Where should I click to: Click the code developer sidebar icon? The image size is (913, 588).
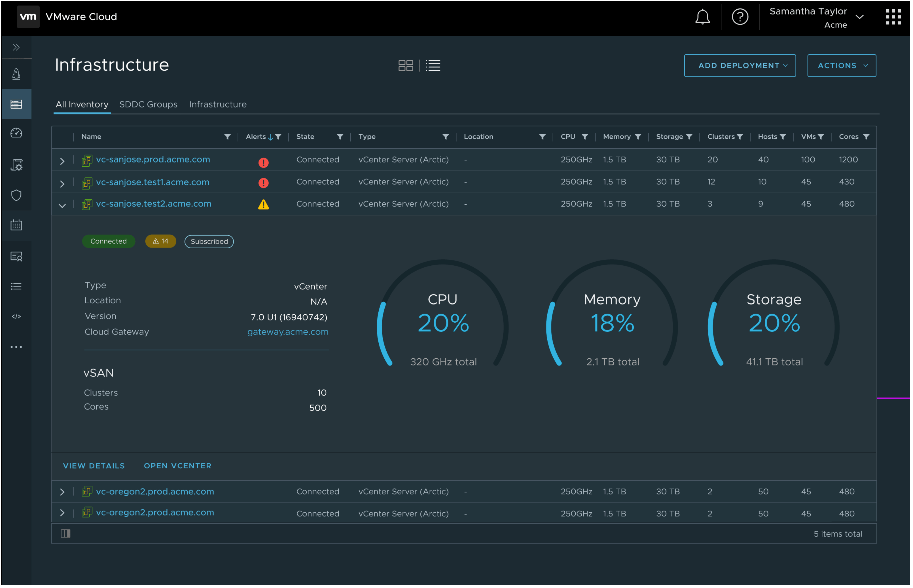[16, 317]
